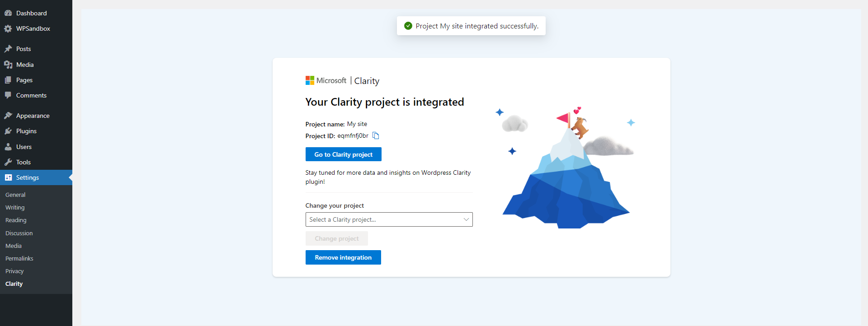The height and width of the screenshot is (326, 868).
Task: Click the Appearance paintbrush icon
Action: (x=8, y=116)
